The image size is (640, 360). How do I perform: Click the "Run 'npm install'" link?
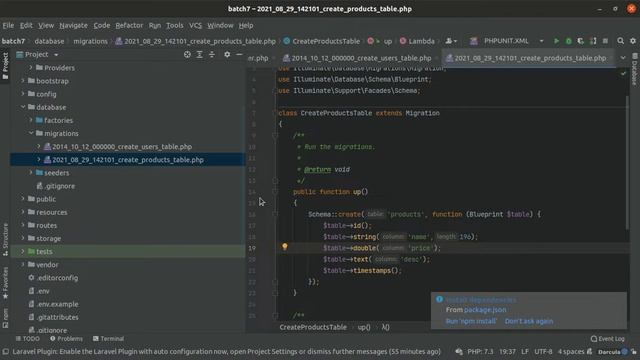pos(471,321)
